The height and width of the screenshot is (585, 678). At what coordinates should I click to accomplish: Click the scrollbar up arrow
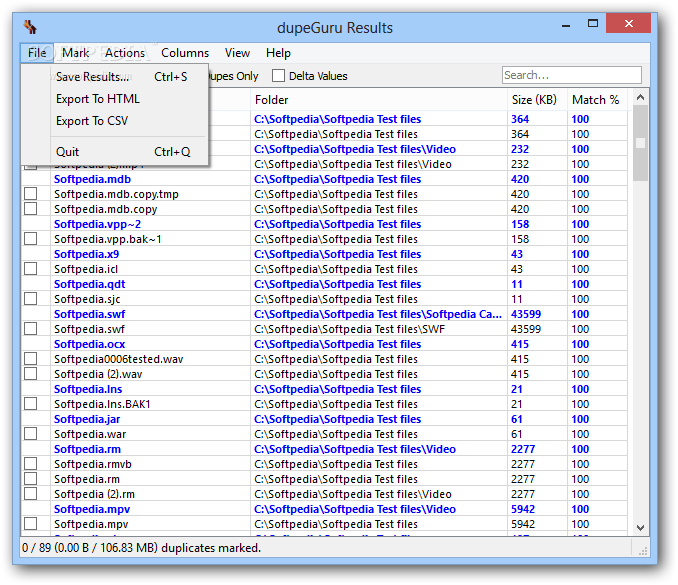[640, 97]
